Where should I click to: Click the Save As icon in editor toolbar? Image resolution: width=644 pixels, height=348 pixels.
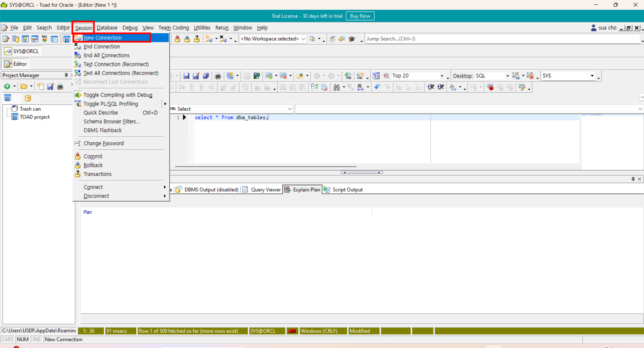click(x=196, y=76)
